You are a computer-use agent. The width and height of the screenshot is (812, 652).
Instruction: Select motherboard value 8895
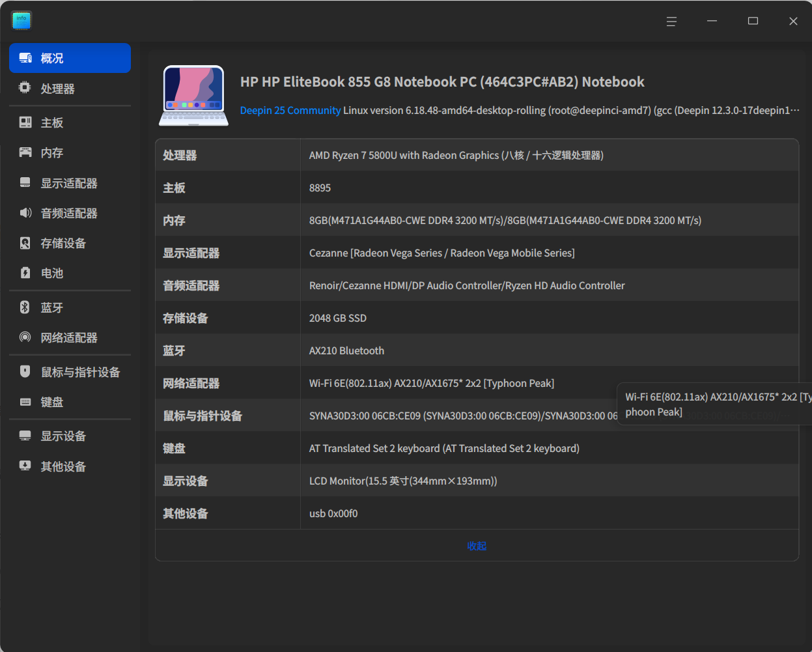pos(320,188)
